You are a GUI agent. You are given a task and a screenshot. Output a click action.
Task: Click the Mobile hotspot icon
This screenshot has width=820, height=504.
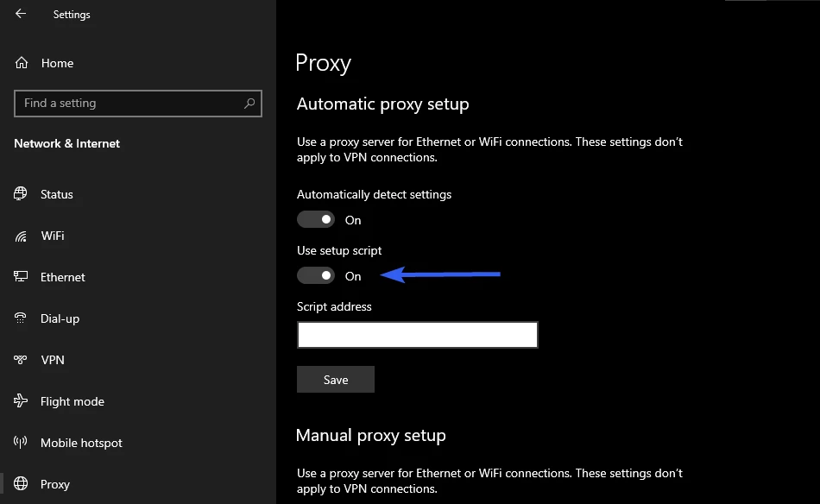click(22, 443)
